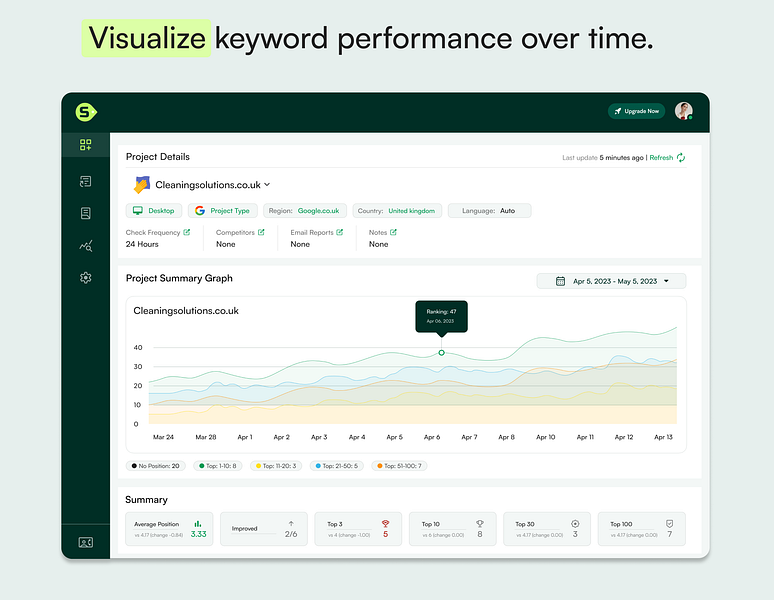This screenshot has width=774, height=600.
Task: Open the chart analytics icon in sidebar
Action: coord(86,246)
